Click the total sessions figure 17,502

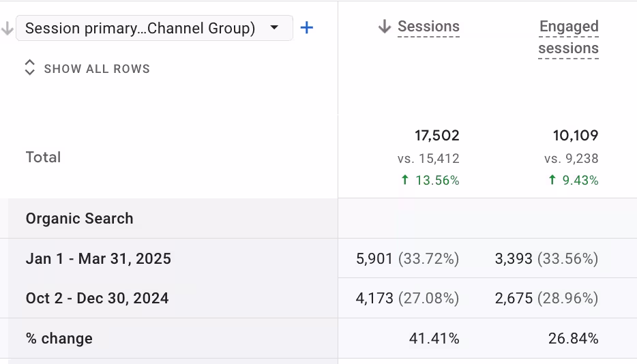[436, 136]
